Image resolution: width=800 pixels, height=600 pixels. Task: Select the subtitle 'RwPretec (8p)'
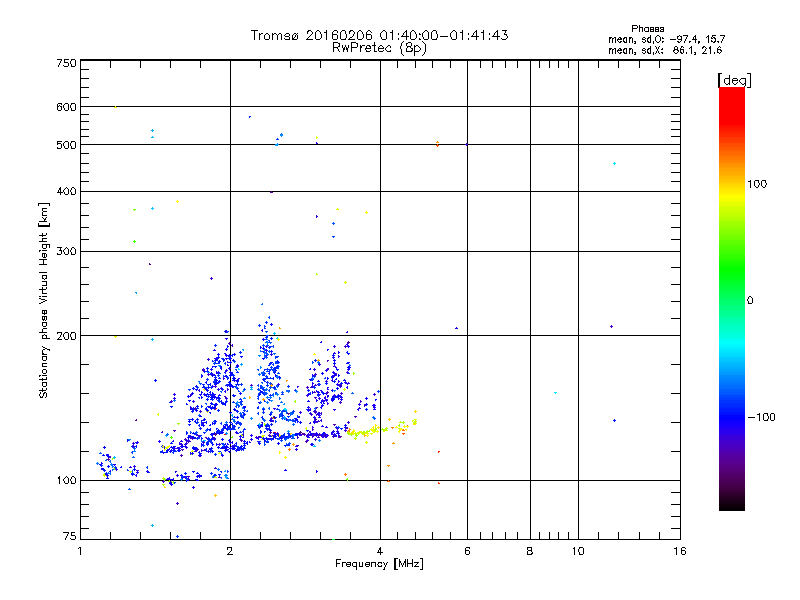click(379, 48)
